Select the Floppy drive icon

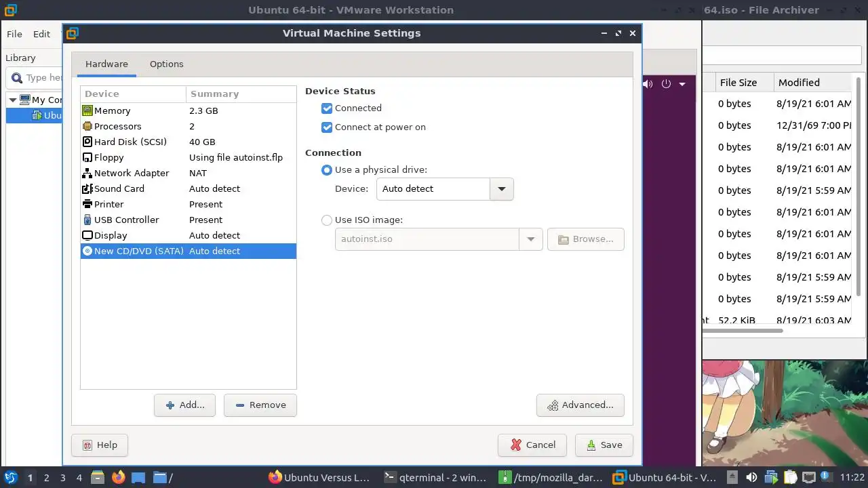click(87, 157)
